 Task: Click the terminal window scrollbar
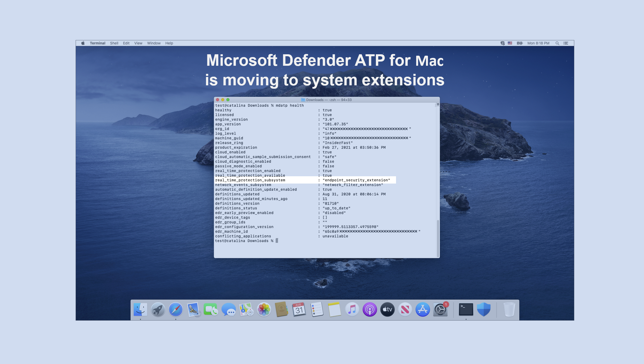pos(438,238)
